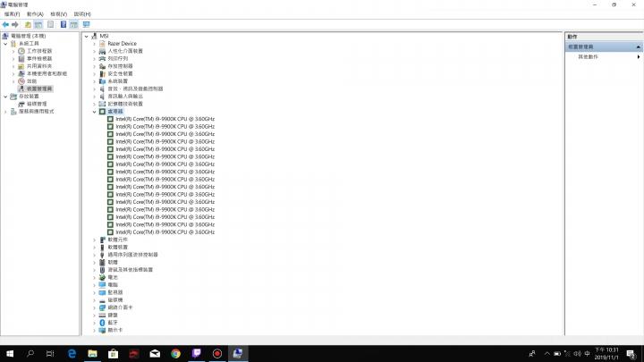
Task: Select the 存放控制器 category
Action: [x=120, y=66]
